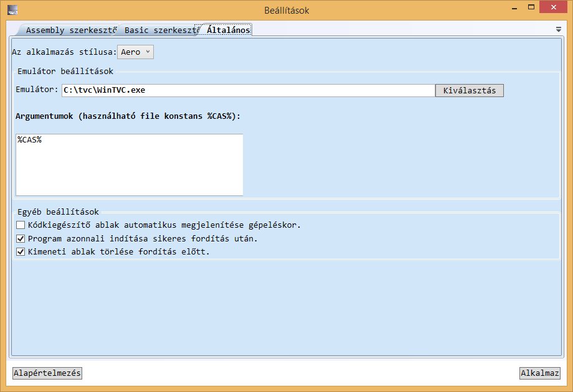Select the Általános tab
Viewport: 573px width, 392px height.
tap(228, 30)
